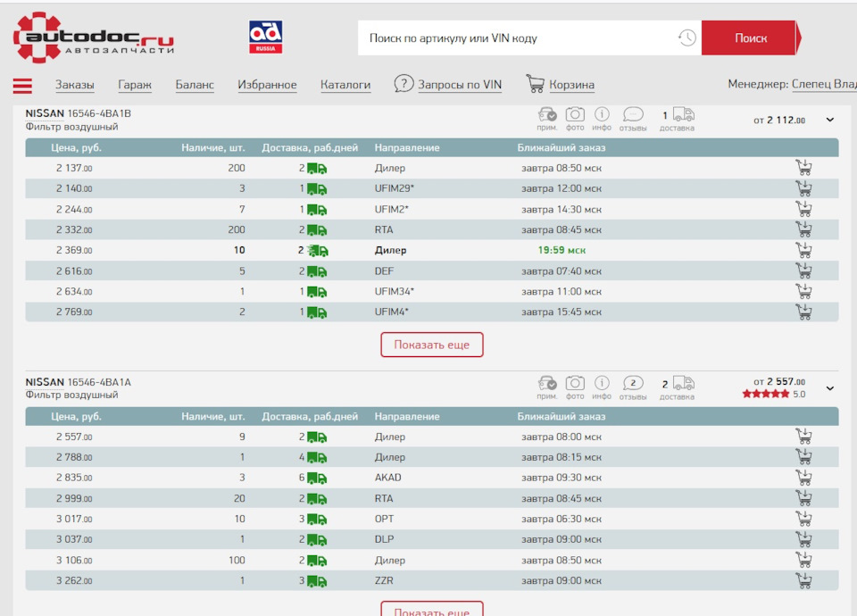Click Наличие, шт. header in second table
This screenshot has width=857, height=616.
(x=213, y=417)
